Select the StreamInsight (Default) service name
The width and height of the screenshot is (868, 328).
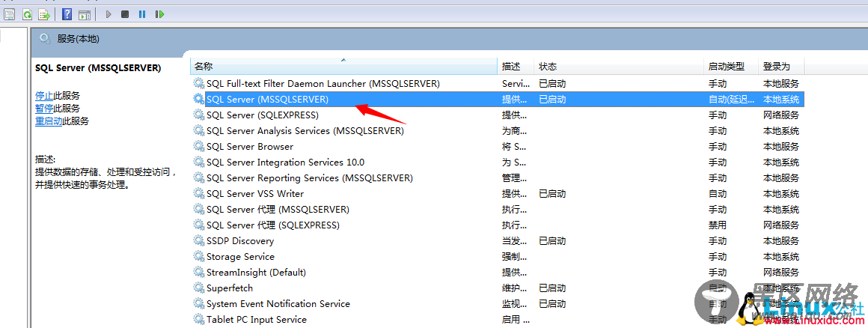pyautogui.click(x=256, y=272)
